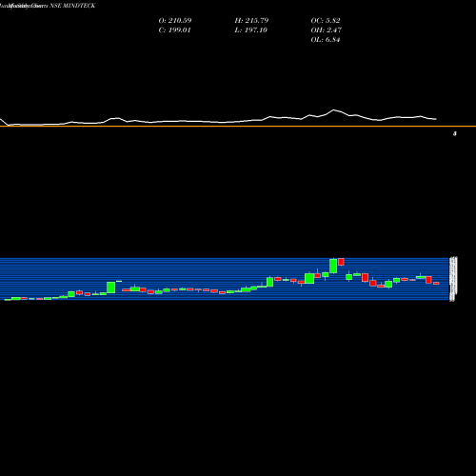Click the tallest green candlestick at chart peak
476x476 pixels.
click(333, 266)
